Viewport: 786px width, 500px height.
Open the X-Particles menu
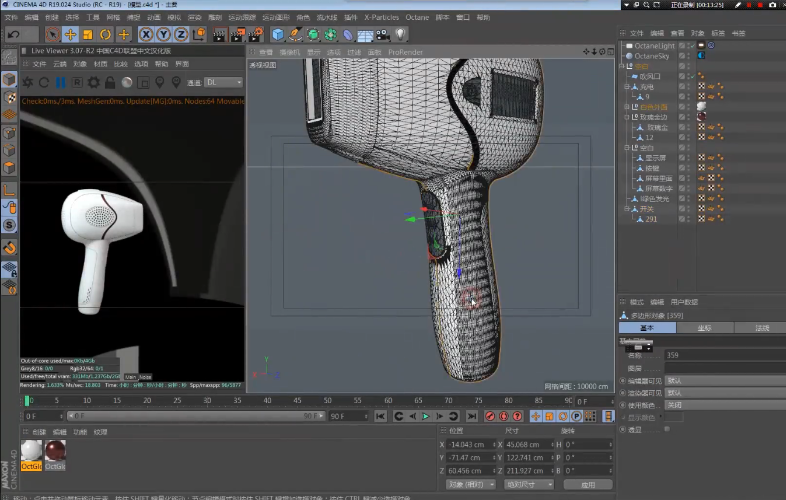click(x=381, y=17)
